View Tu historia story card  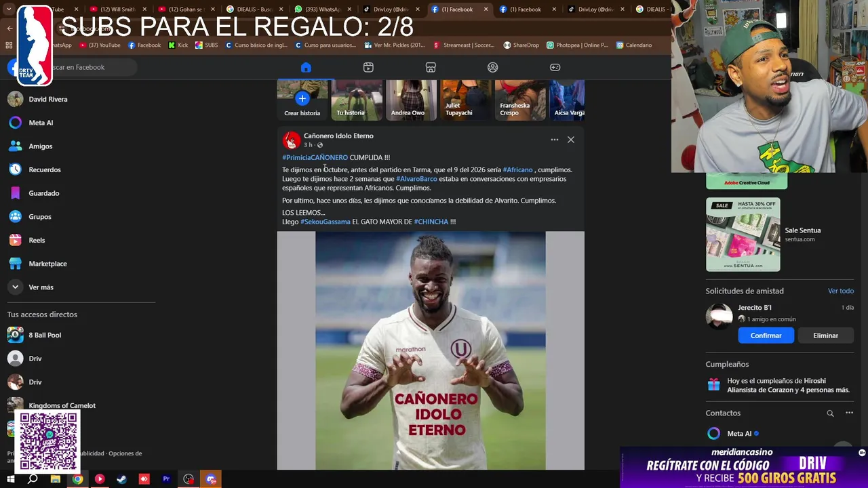click(357, 100)
